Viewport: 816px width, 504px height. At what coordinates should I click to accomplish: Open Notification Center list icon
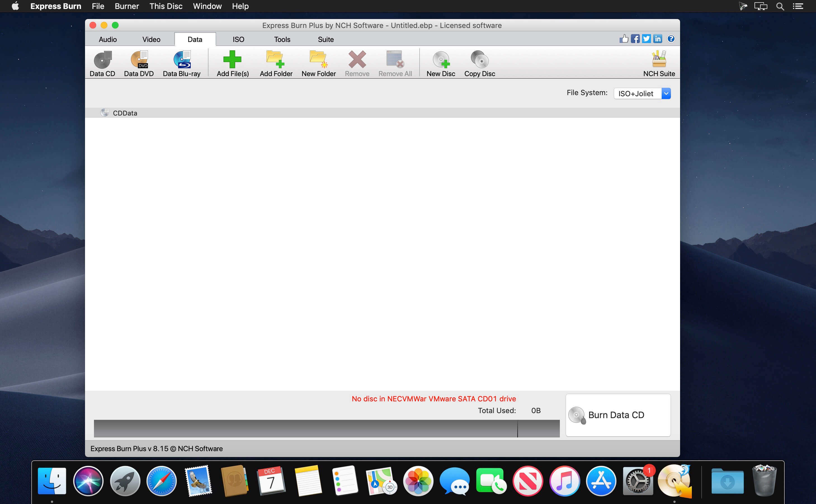[x=798, y=6]
